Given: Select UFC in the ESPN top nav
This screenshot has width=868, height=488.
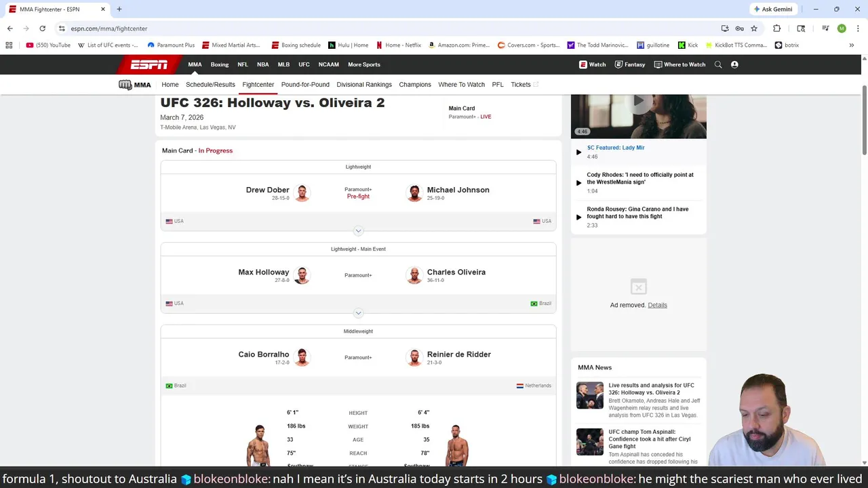Looking at the screenshot, I should 304,64.
